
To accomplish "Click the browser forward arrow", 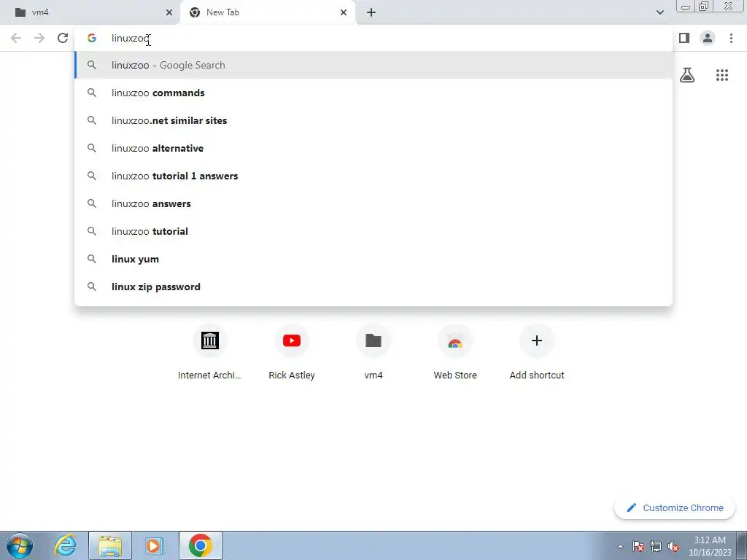I will click(x=39, y=38).
